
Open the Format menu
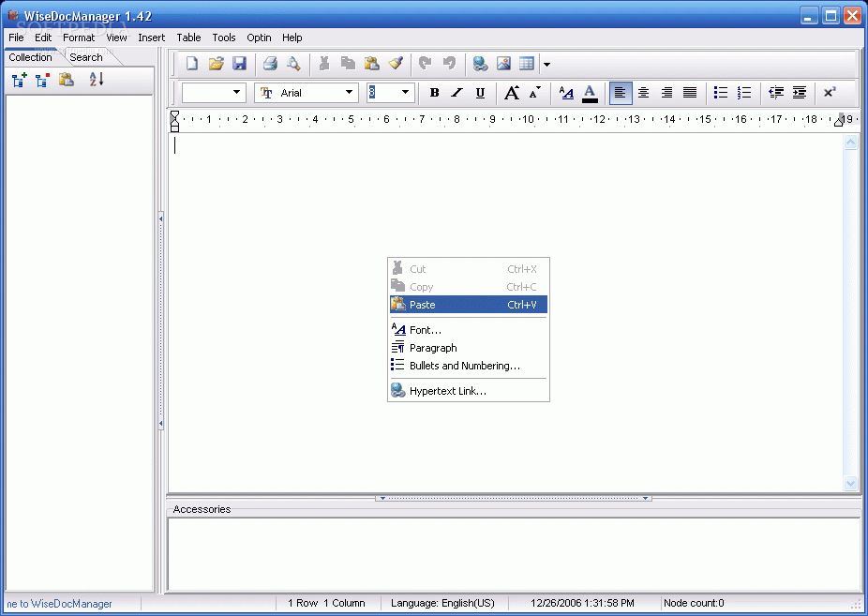click(79, 38)
